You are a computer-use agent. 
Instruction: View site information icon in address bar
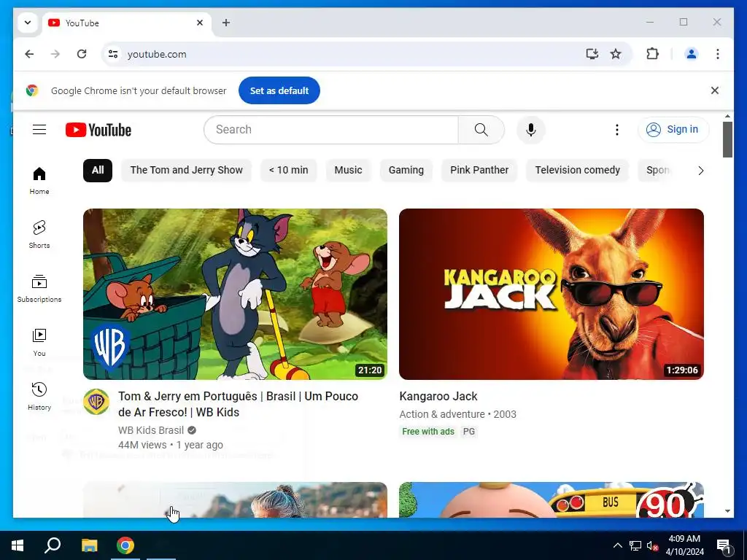click(113, 54)
